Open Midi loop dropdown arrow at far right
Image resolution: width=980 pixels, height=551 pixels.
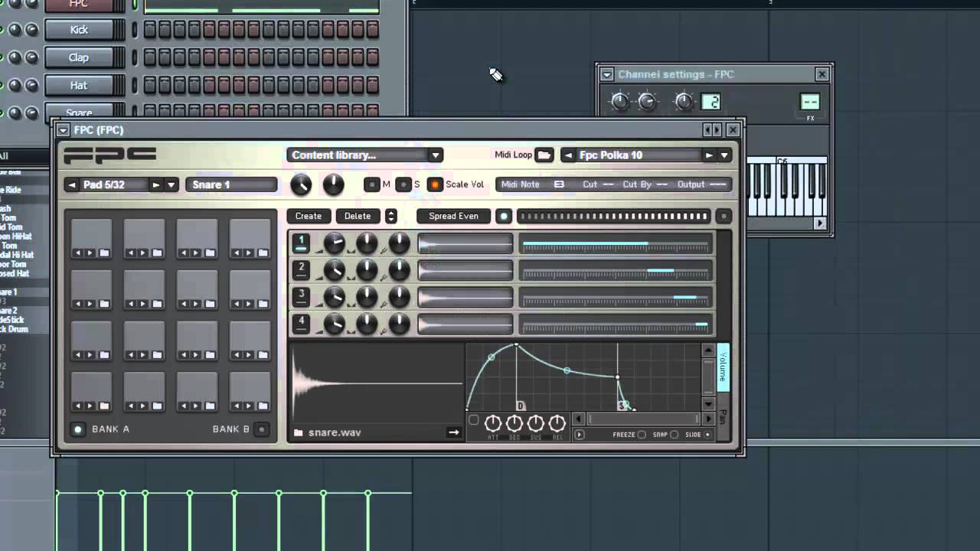click(724, 155)
